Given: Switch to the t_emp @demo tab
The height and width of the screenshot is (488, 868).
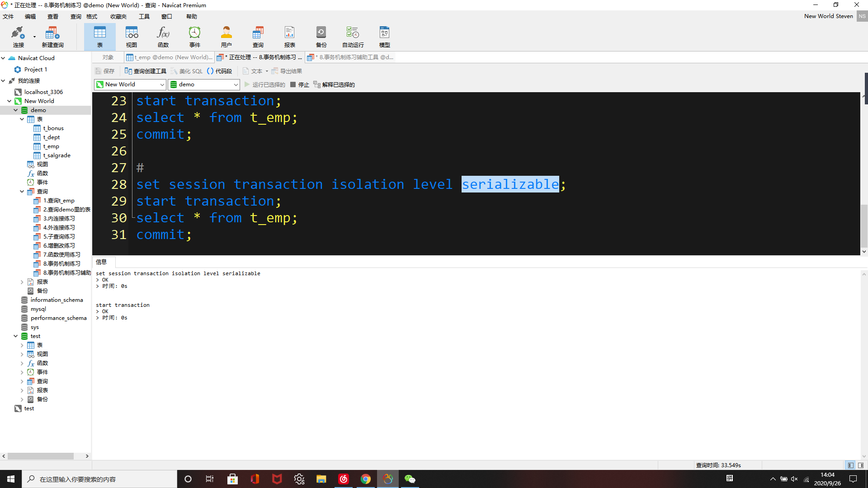Looking at the screenshot, I should coord(169,57).
